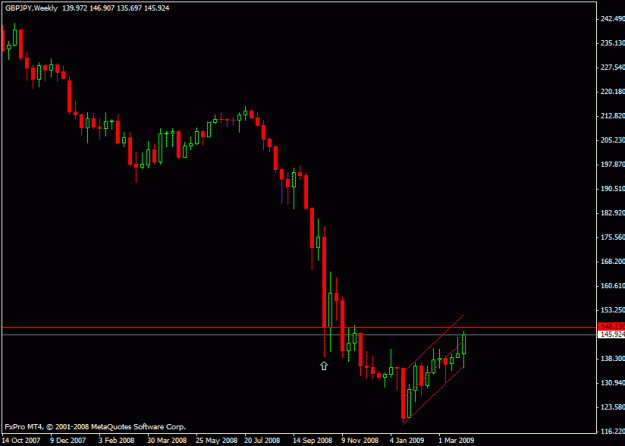Click the 14 Sep 2008 date label
Image resolution: width=625 pixels, height=446 pixels.
[312, 440]
